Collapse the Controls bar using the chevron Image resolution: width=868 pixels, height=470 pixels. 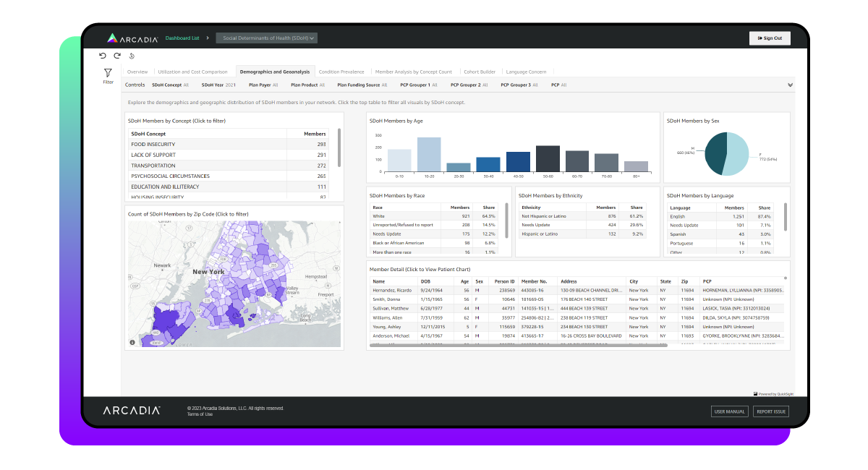click(x=789, y=83)
